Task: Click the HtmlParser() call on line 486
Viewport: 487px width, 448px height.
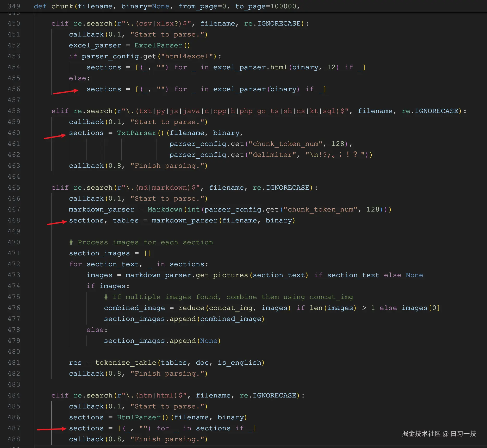Action: [139, 417]
